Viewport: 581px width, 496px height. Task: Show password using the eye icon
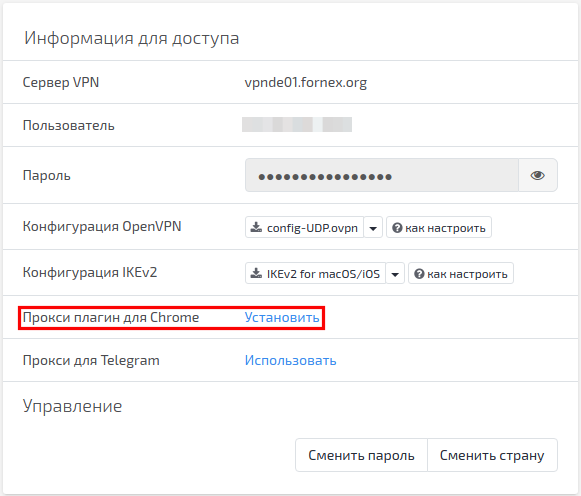(538, 175)
